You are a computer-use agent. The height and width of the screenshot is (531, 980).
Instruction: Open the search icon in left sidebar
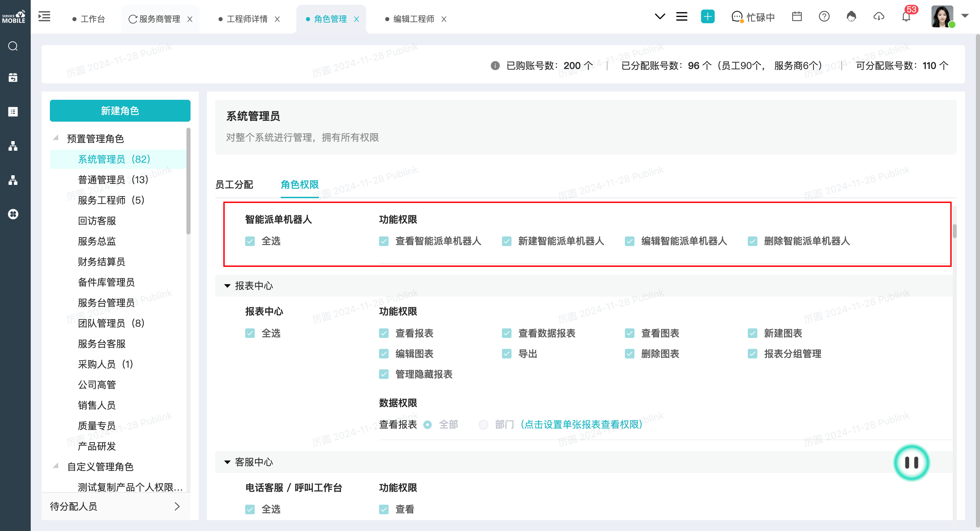(x=13, y=46)
